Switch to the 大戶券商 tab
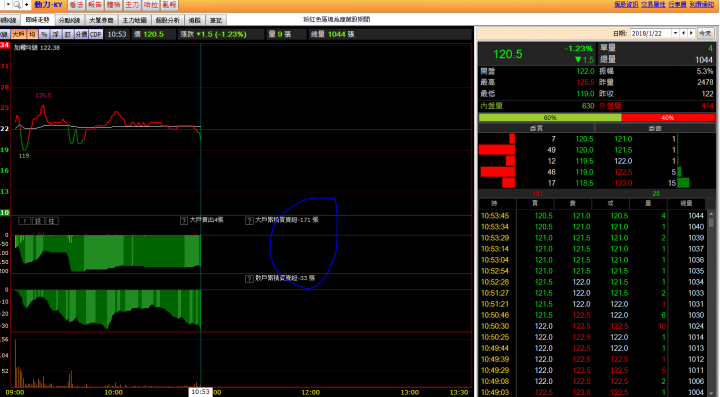720x397 pixels. click(x=101, y=20)
